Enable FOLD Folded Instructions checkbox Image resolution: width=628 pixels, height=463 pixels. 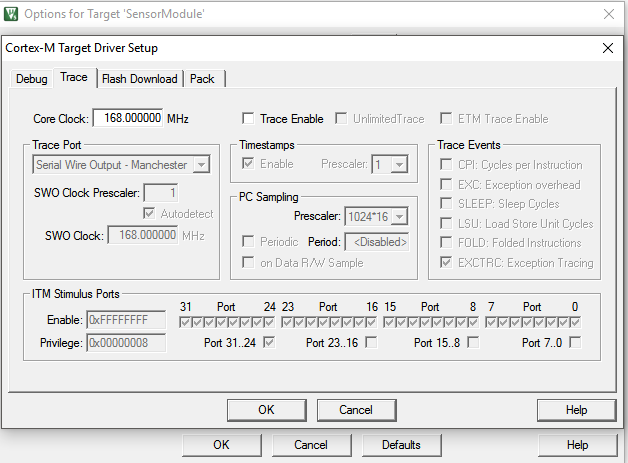pos(446,242)
